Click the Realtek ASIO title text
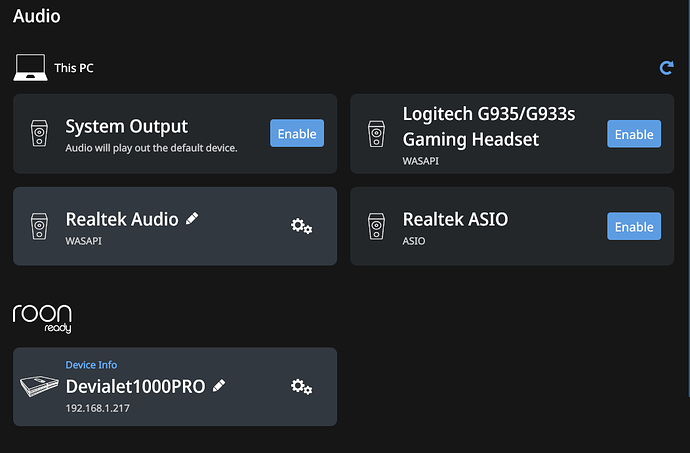Image resolution: width=690 pixels, height=453 pixels. tap(455, 219)
